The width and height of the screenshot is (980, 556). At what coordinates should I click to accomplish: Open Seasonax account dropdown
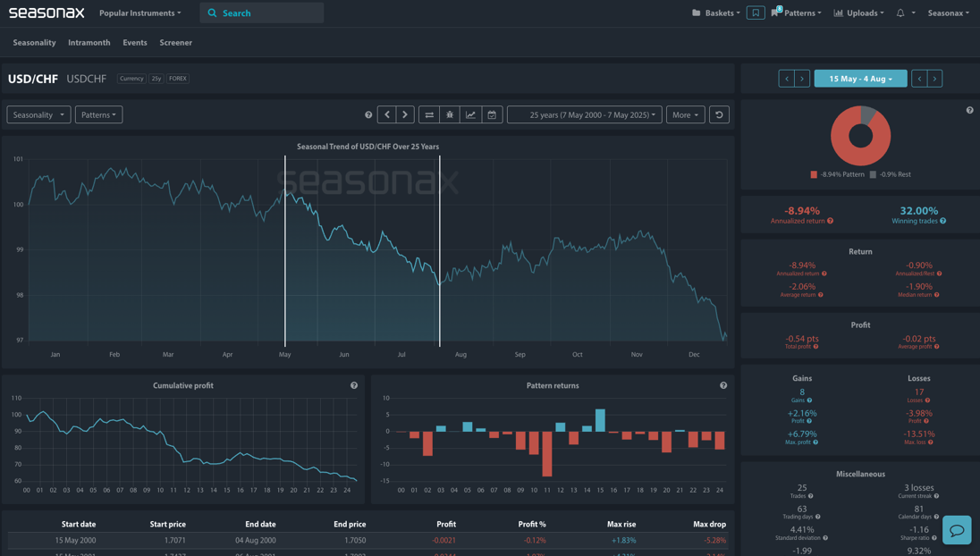point(949,13)
